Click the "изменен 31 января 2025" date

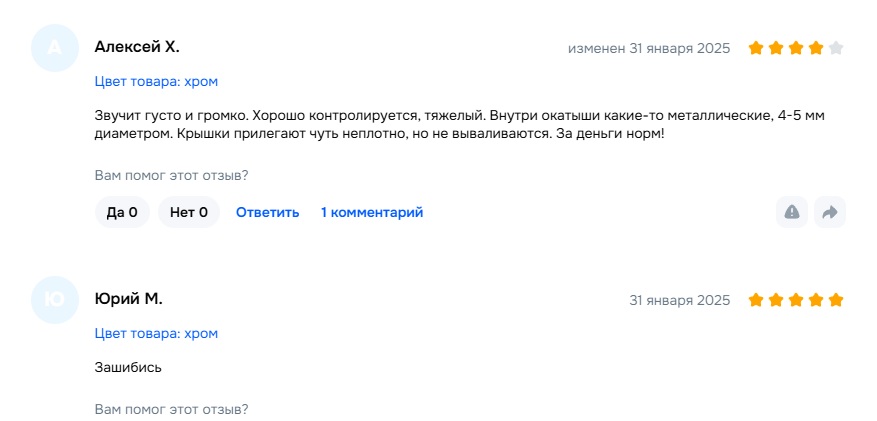(649, 48)
